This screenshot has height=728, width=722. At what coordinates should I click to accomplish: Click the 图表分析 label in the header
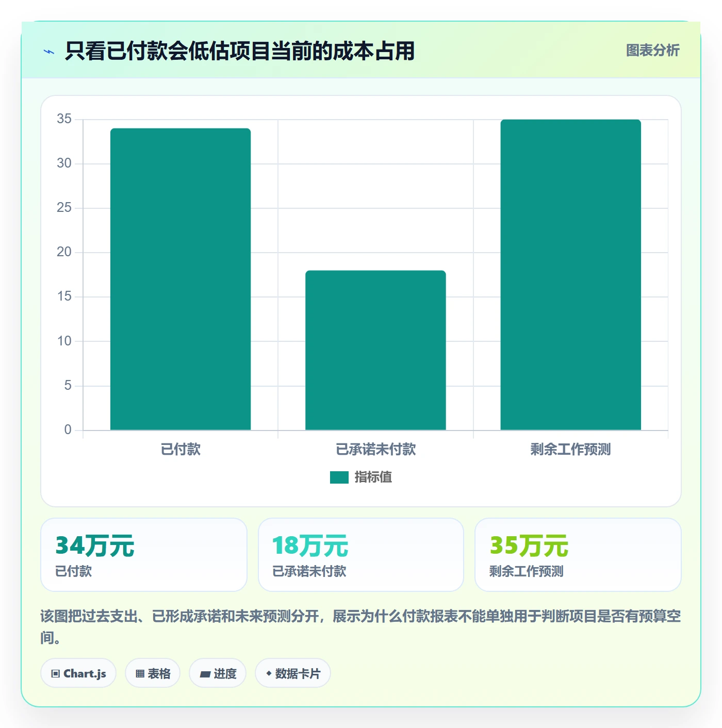click(x=652, y=51)
